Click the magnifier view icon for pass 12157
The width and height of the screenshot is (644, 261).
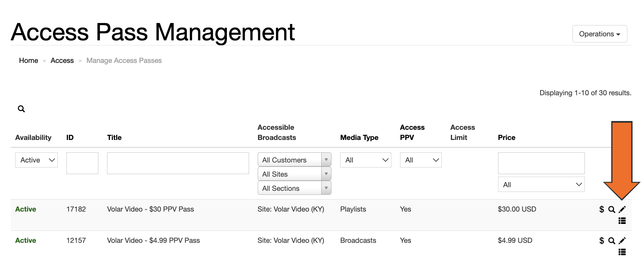pos(612,241)
